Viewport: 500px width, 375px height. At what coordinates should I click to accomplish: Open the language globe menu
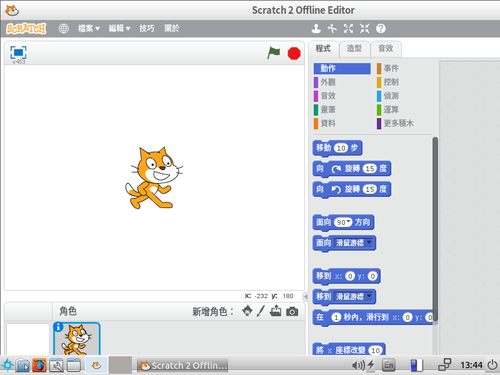63,29
